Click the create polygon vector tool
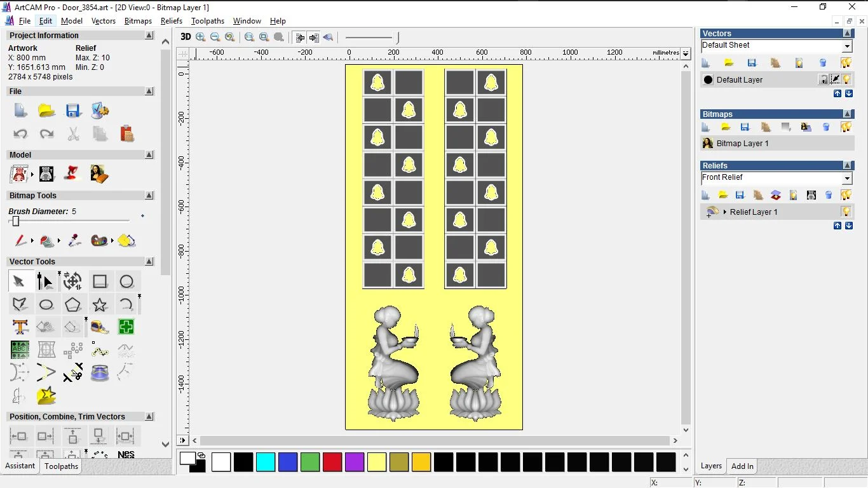868x488 pixels. (73, 304)
